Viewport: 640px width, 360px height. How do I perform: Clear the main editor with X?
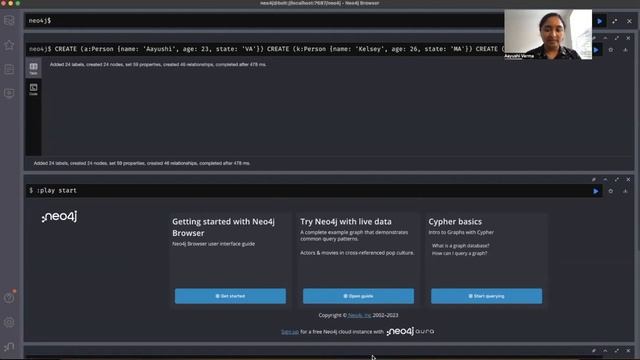pos(629,21)
